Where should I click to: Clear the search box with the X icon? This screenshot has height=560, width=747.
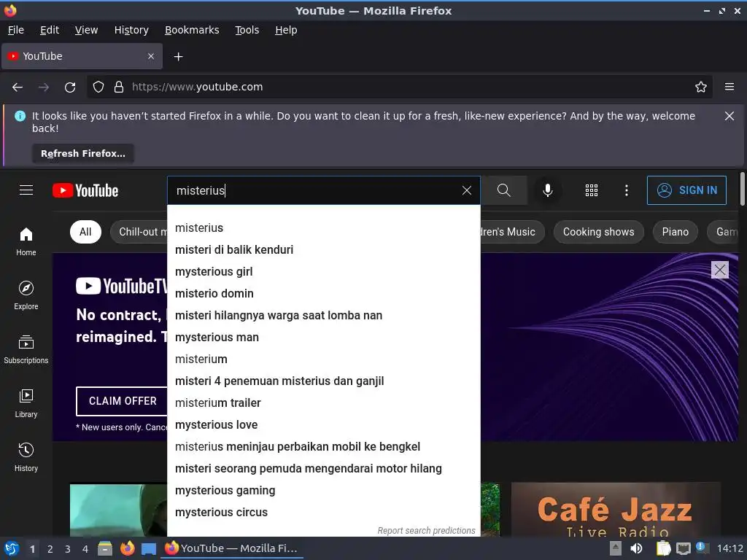(x=467, y=190)
